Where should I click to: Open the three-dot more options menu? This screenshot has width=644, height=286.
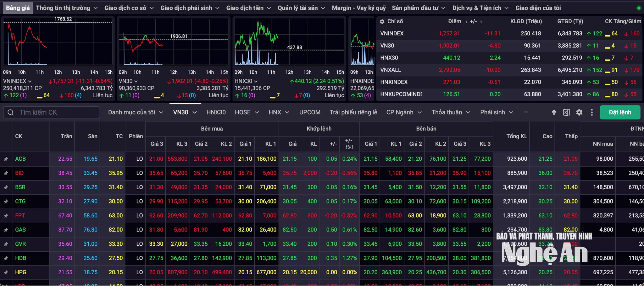point(592,112)
